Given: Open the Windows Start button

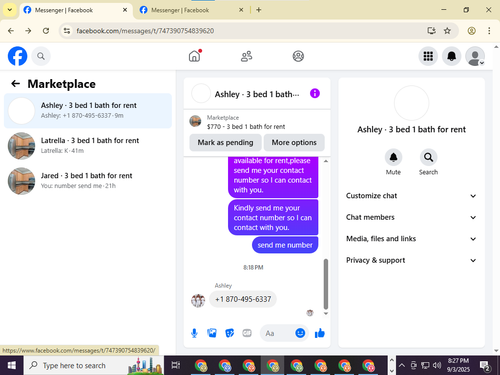Looking at the screenshot, I should pyautogui.click(x=12, y=365).
